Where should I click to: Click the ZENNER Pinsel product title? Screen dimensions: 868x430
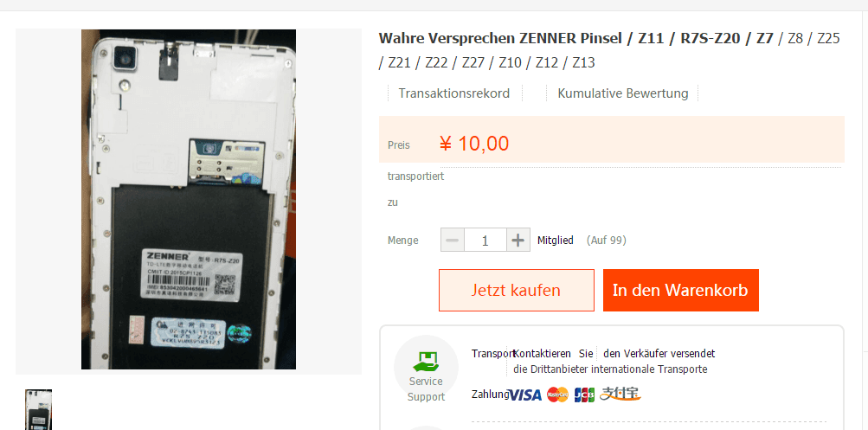tap(609, 50)
